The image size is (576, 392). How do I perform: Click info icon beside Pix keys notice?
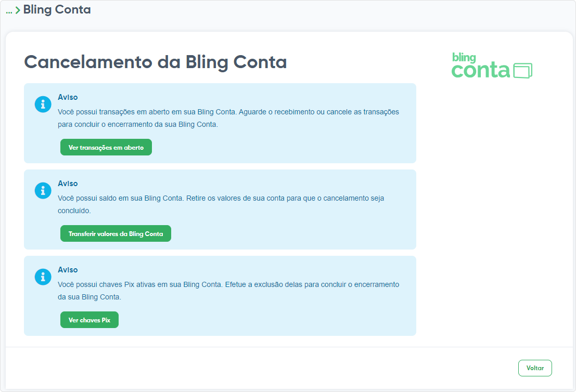click(43, 277)
